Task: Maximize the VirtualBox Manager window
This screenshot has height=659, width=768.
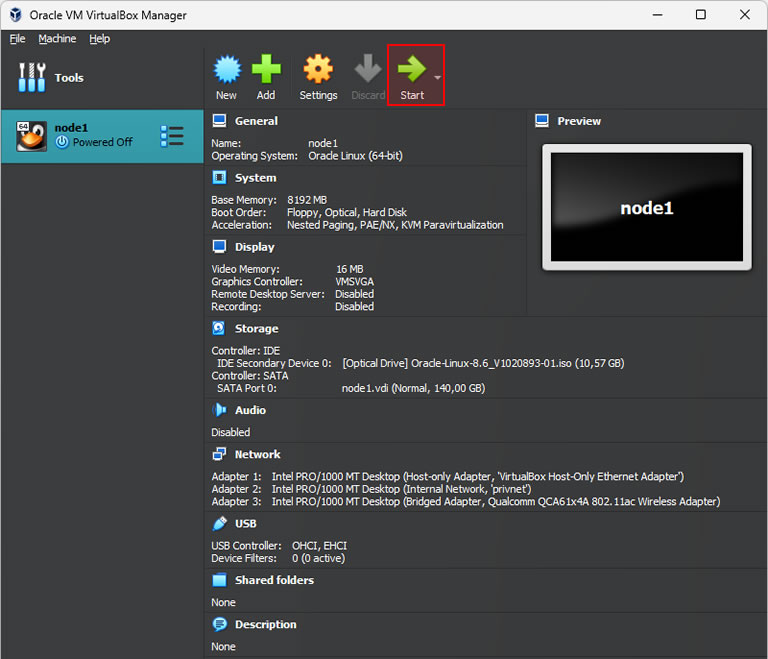Action: click(701, 15)
